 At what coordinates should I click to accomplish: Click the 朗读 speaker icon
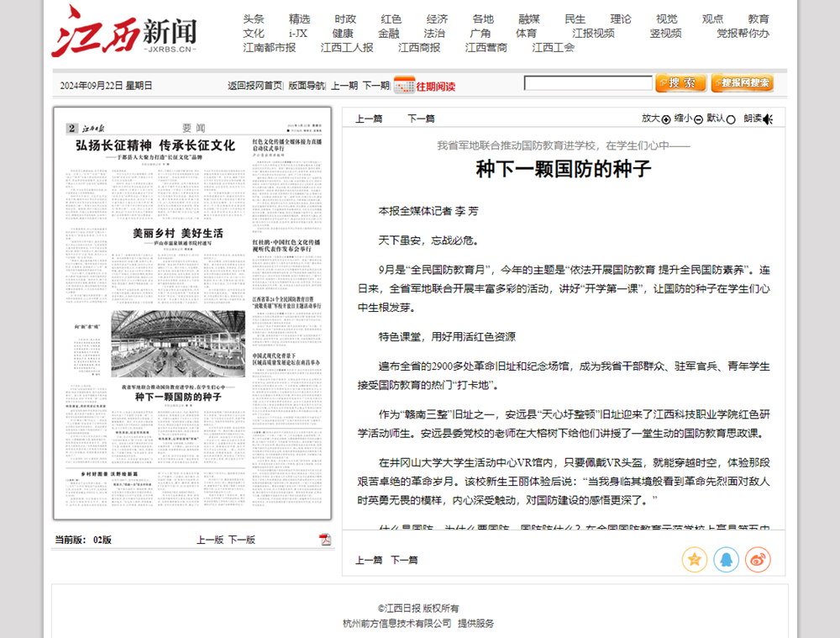point(768,119)
